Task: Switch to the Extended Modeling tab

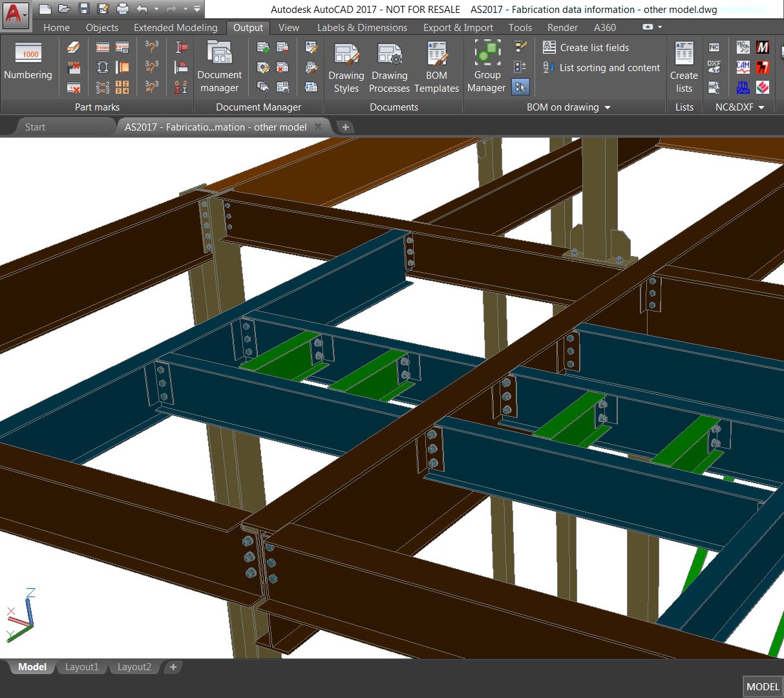Action: pyautogui.click(x=175, y=27)
